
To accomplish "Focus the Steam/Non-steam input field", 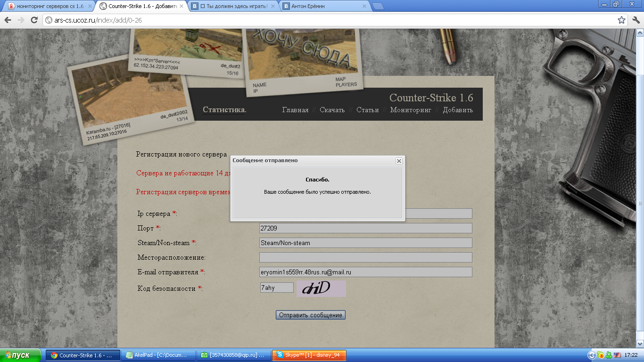I will pos(366,243).
